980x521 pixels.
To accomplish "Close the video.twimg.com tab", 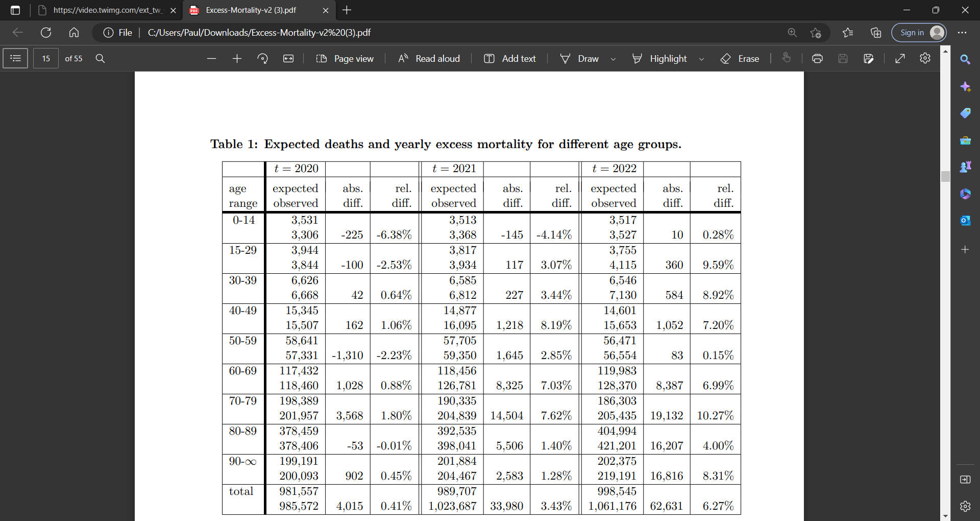I will click(x=173, y=10).
